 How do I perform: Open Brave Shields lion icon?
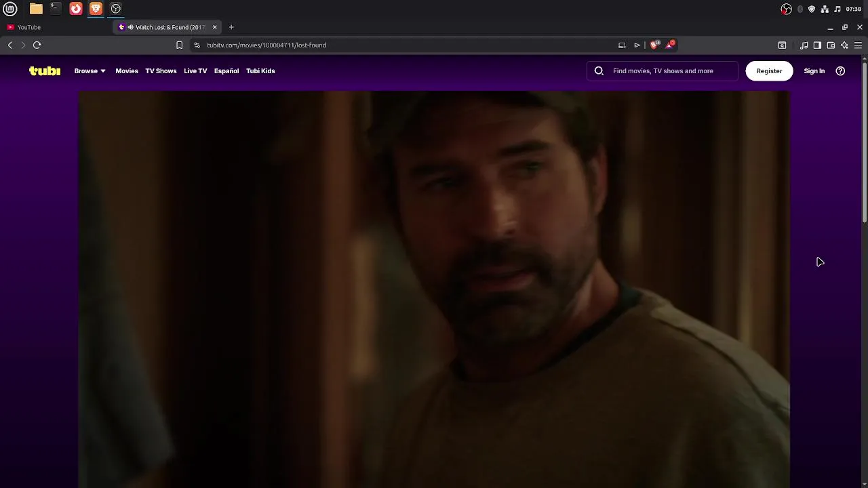click(x=654, y=45)
